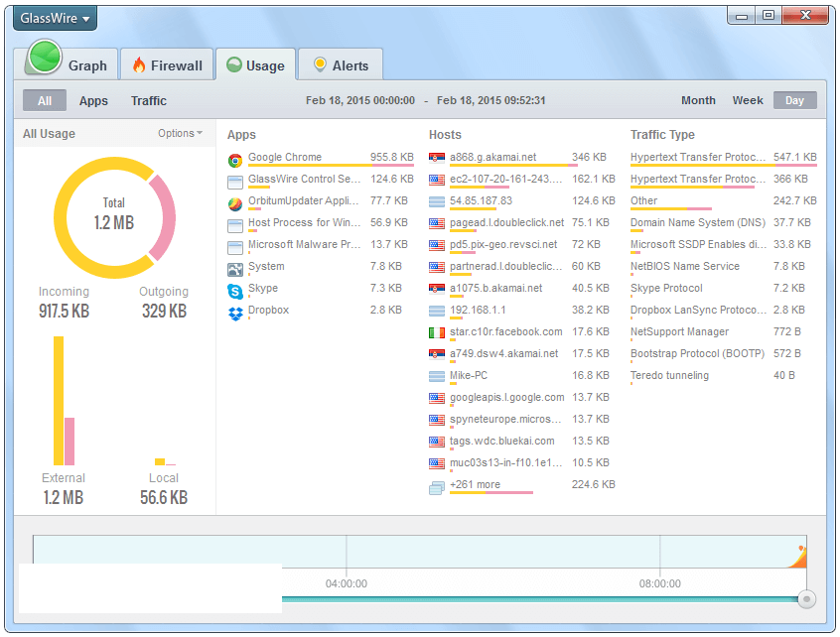Viewport: 840px width, 637px height.
Task: Click the flag icon for a868.g.akamai.net
Action: click(x=437, y=158)
